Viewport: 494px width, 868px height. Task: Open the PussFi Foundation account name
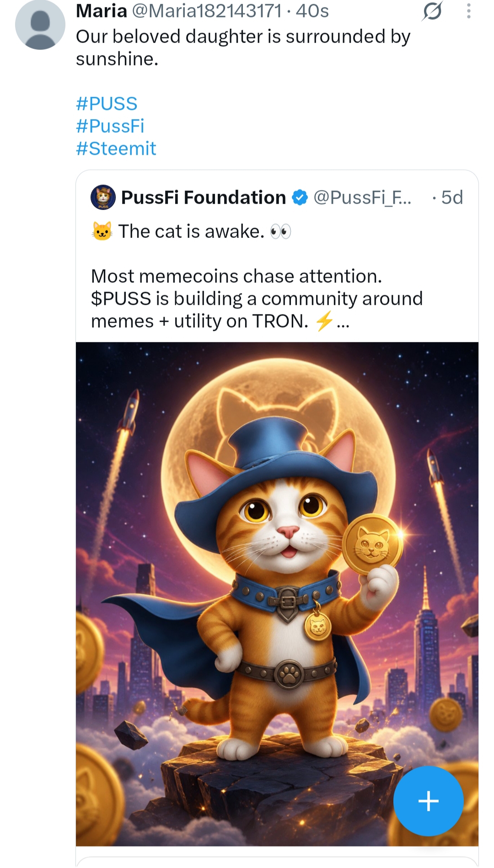tap(204, 198)
